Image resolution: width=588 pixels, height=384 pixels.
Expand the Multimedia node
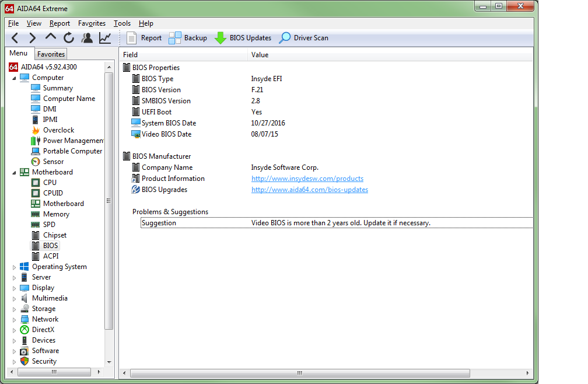click(x=14, y=299)
